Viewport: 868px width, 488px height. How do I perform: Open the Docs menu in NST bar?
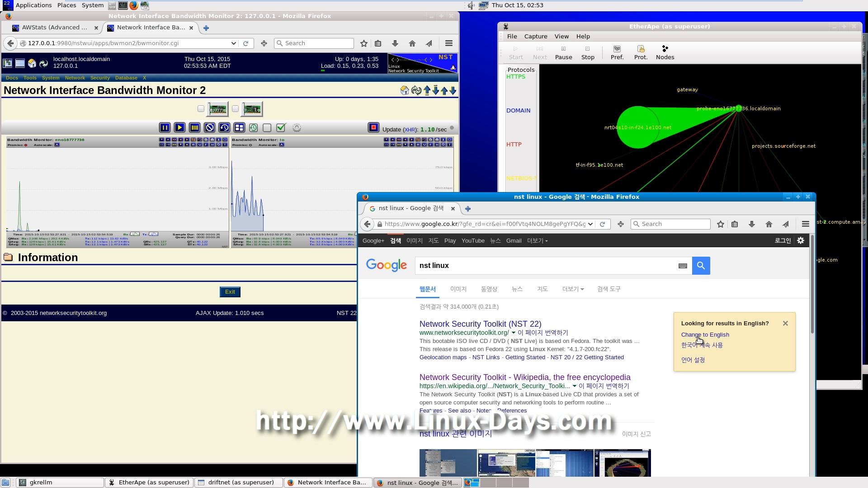click(12, 78)
